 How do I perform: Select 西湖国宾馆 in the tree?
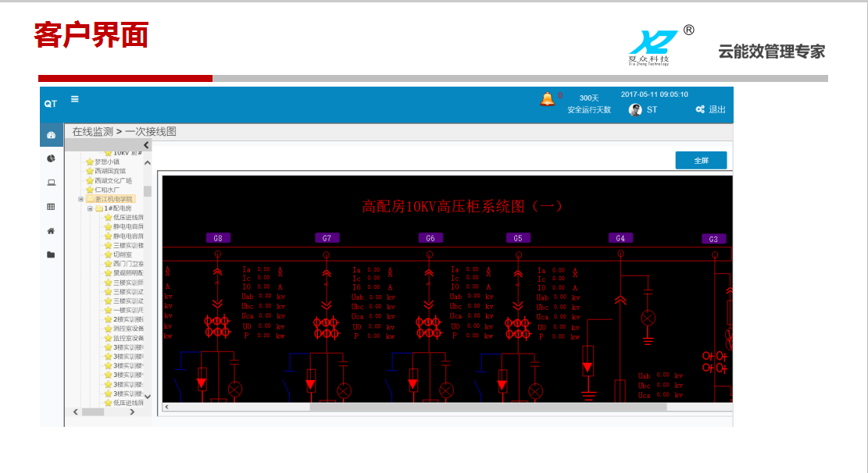(110, 172)
